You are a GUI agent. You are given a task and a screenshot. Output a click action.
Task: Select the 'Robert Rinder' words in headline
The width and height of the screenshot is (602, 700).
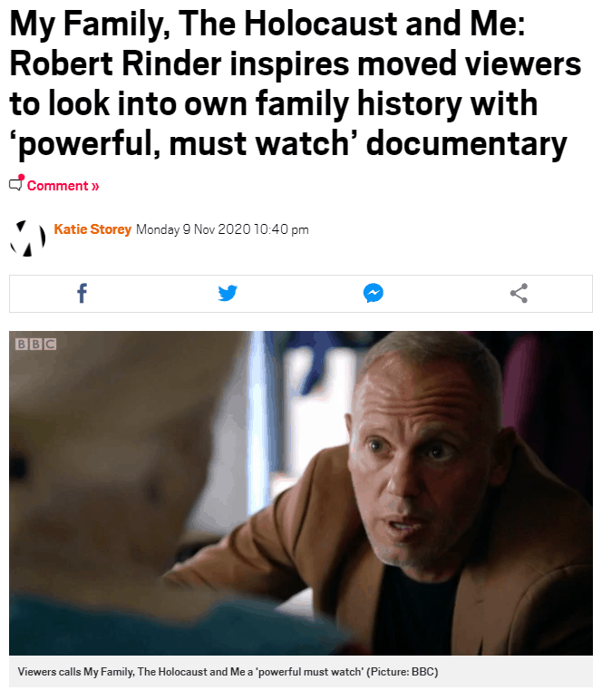pos(115,63)
